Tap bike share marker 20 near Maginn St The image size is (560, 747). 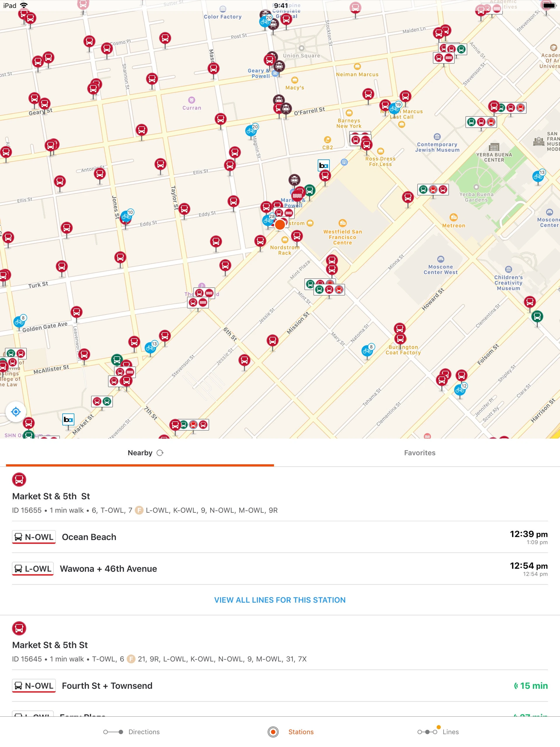coord(251,130)
